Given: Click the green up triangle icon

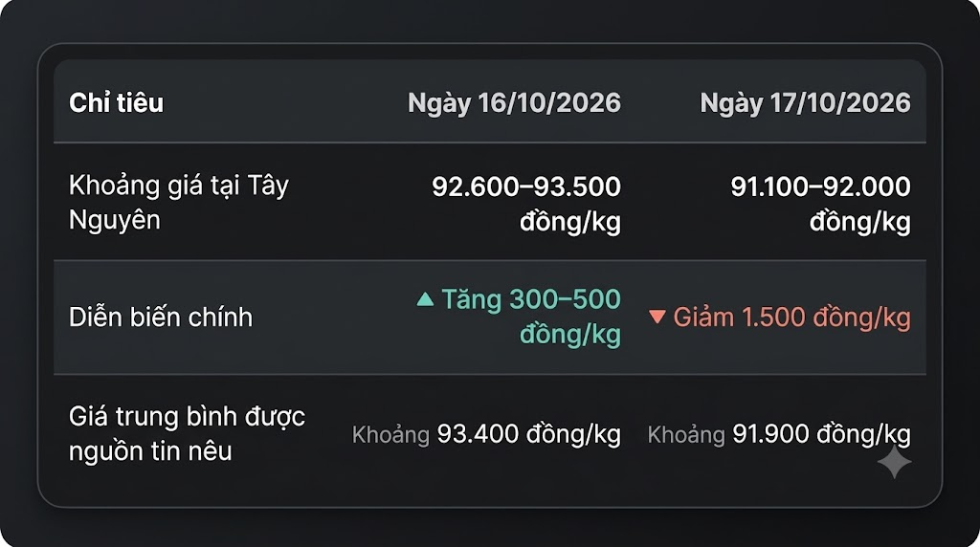Looking at the screenshot, I should click(x=425, y=299).
